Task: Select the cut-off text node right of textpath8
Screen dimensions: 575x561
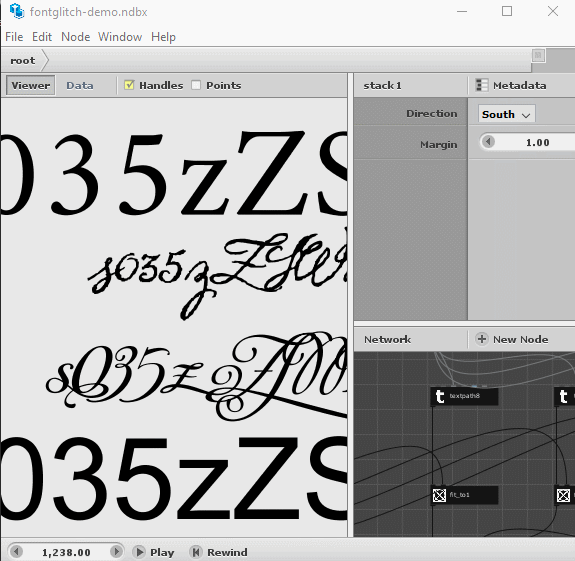Action: (564, 396)
